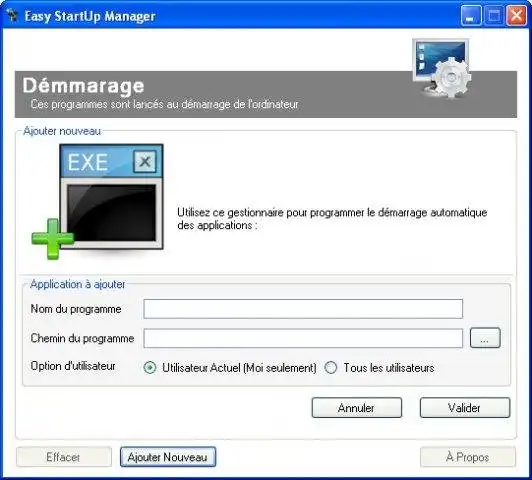The width and height of the screenshot is (532, 480).
Task: Close the Easy StartUp Manager window
Action: 516,16
